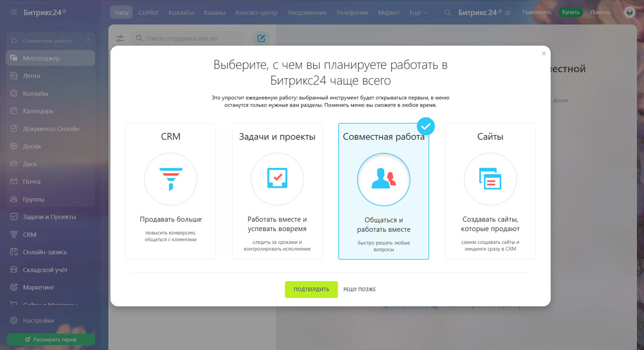Click the Лента sidebar icon
Image resolution: width=644 pixels, height=350 pixels.
14,76
